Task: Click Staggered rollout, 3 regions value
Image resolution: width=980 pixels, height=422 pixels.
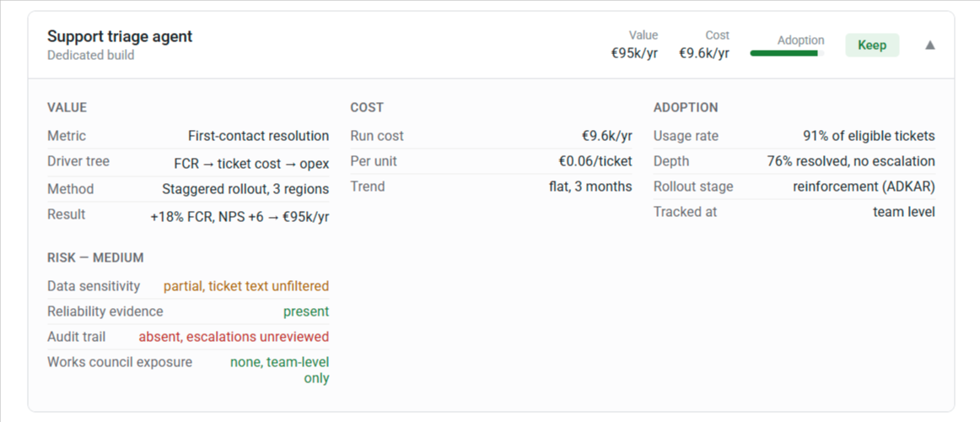Action: [245, 189]
